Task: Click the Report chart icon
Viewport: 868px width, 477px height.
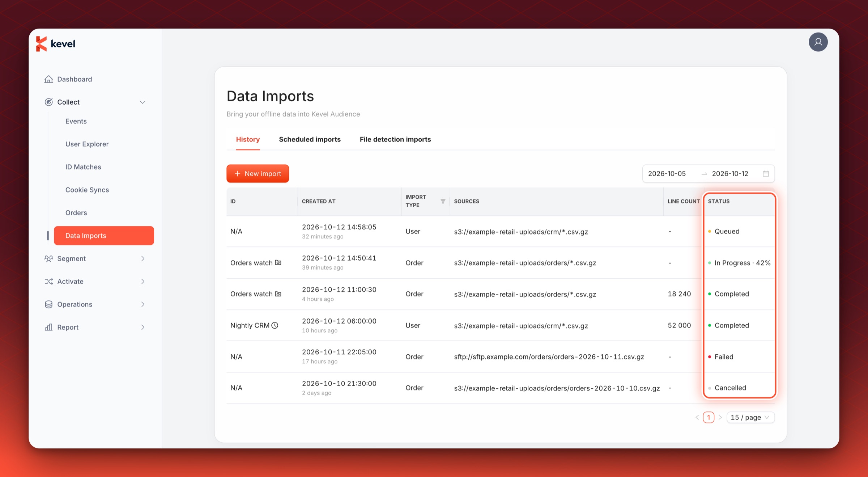Action: [x=48, y=327]
